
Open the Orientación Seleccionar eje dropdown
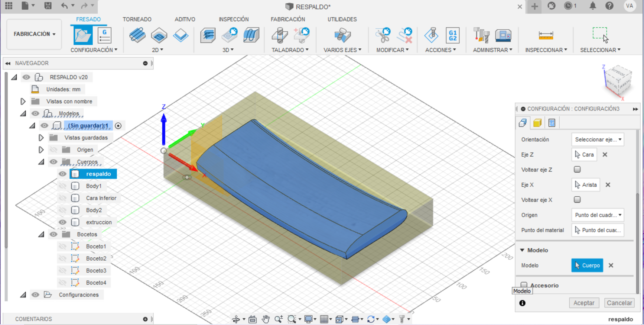pyautogui.click(x=598, y=139)
